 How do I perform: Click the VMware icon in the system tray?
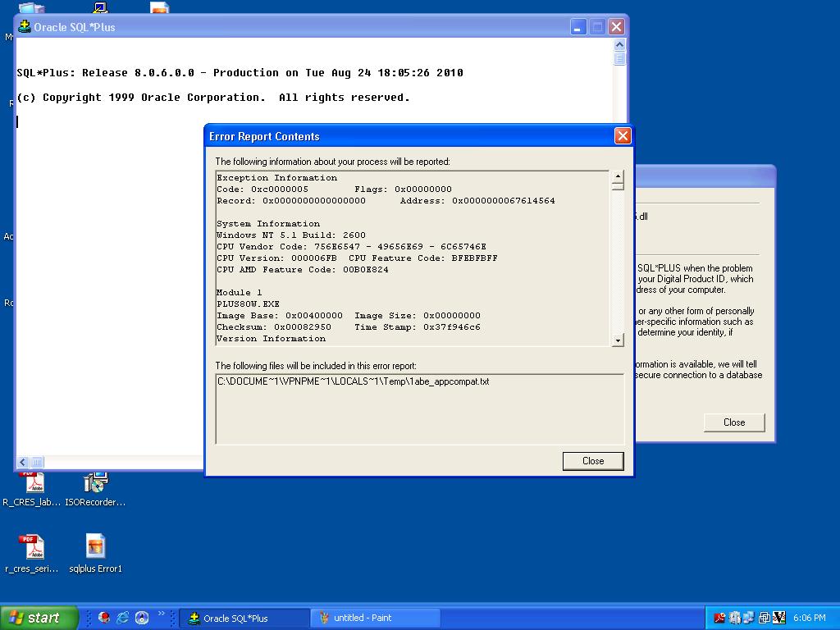[763, 618]
